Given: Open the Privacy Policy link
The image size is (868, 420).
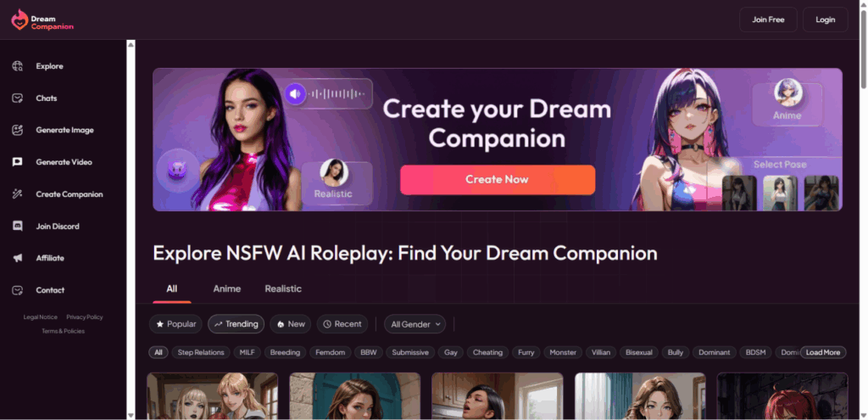Looking at the screenshot, I should [85, 317].
